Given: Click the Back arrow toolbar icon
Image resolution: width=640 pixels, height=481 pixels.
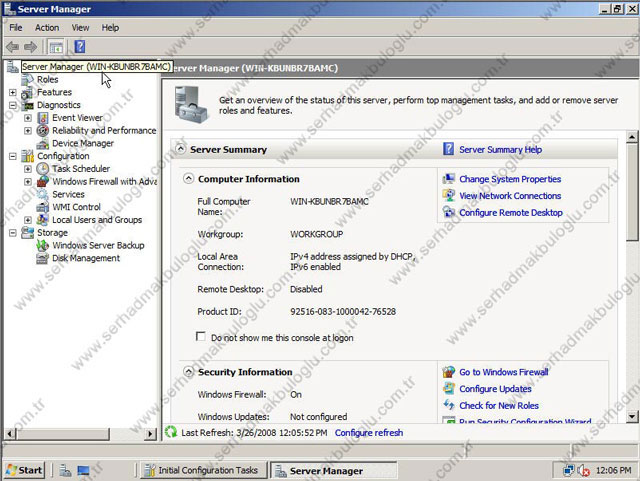Looking at the screenshot, I should pyautogui.click(x=13, y=47).
